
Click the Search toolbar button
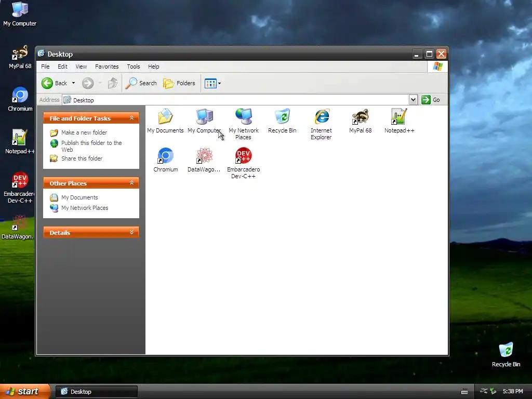click(x=141, y=83)
